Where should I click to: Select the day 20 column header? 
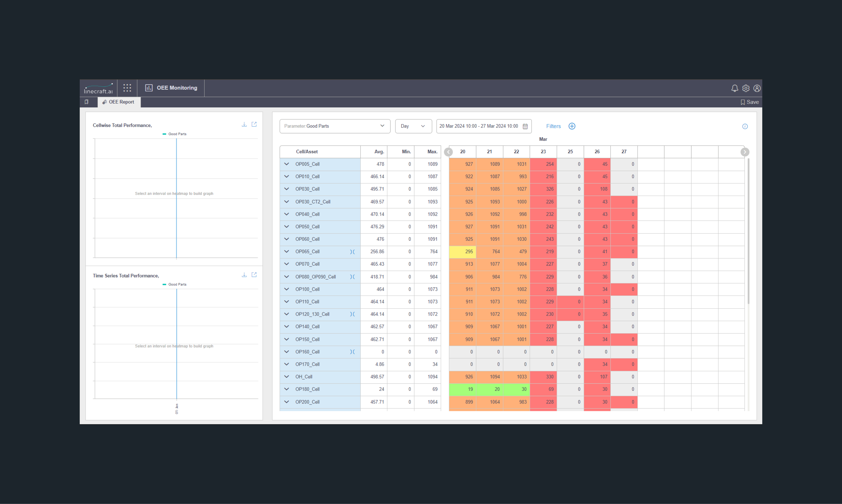[x=463, y=152]
